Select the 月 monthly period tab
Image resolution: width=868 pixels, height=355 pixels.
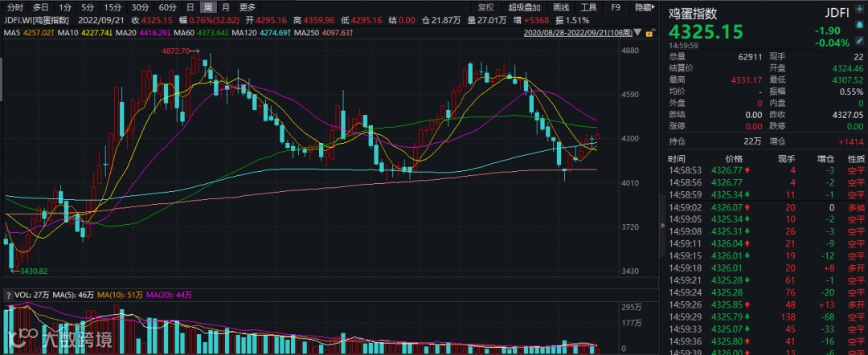pos(225,7)
